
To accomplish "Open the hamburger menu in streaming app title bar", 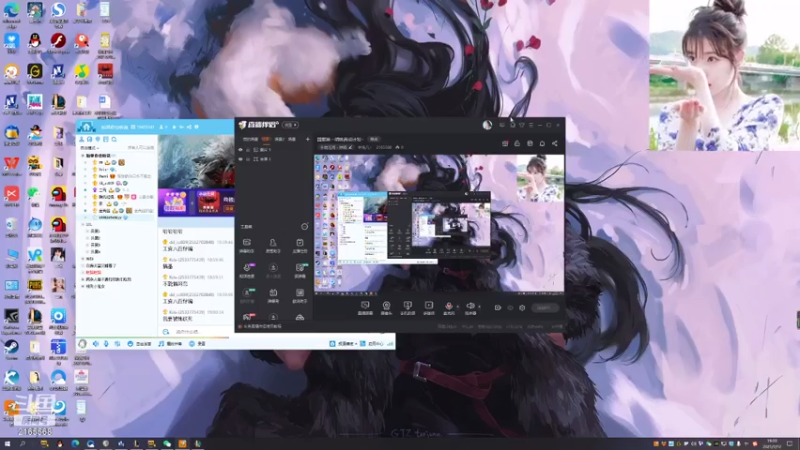I will click(531, 125).
